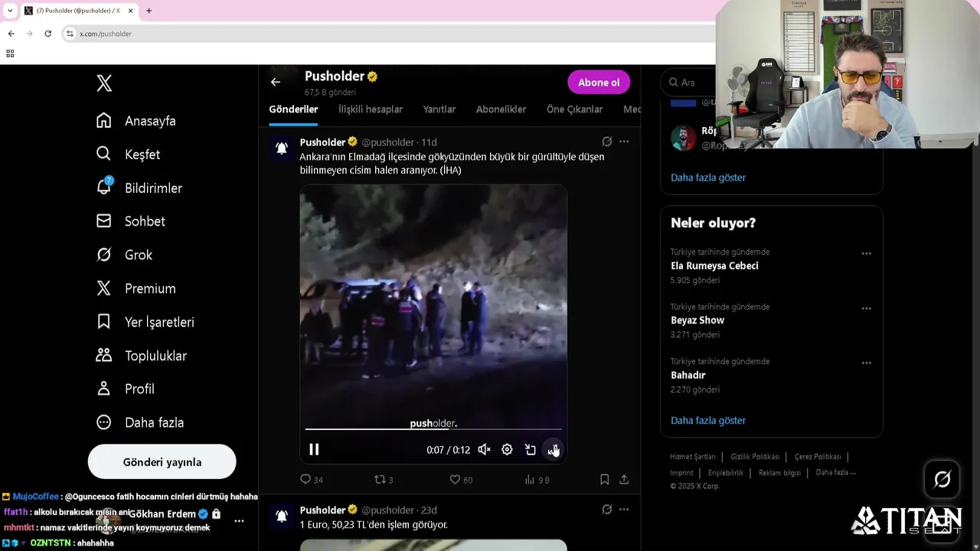Open Yer İşaretleri bookmarks
Screen dimensions: 980x551
tap(145, 322)
